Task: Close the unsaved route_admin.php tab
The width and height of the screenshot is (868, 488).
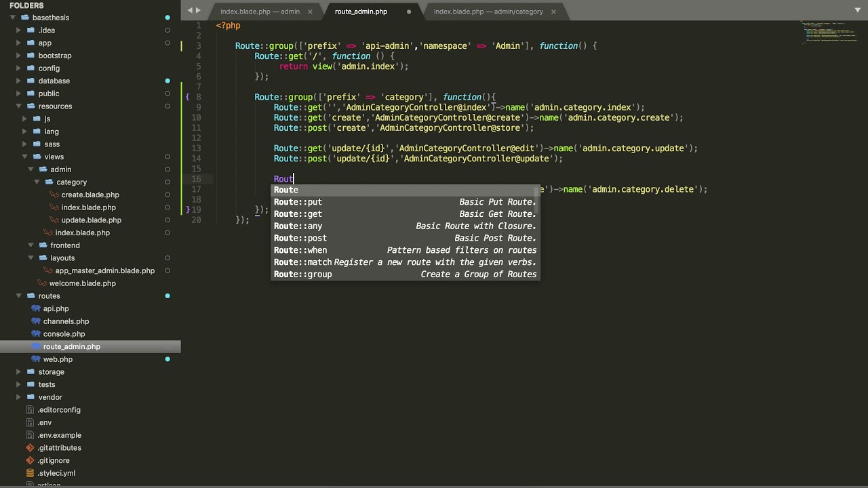Action: 409,12
